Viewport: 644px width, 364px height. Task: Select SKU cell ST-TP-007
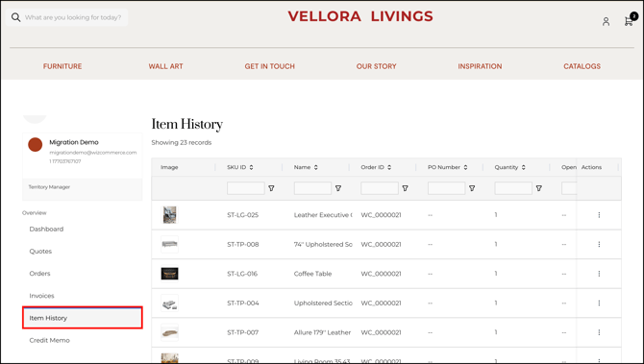(243, 332)
